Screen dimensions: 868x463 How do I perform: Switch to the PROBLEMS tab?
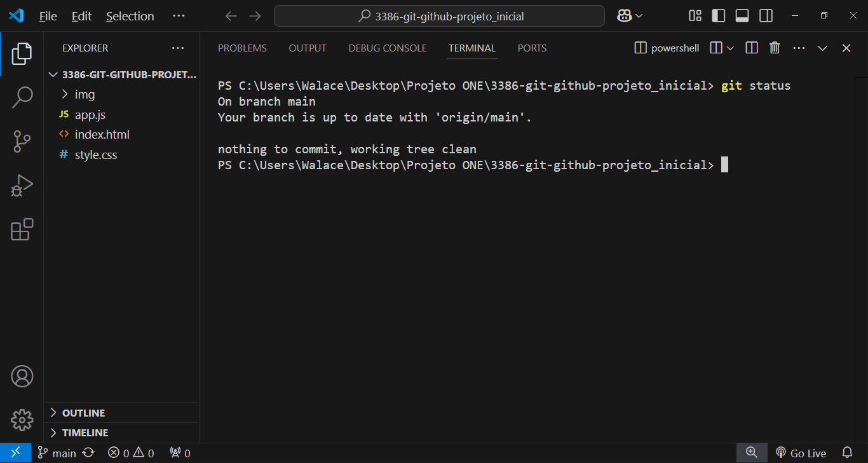coord(242,48)
